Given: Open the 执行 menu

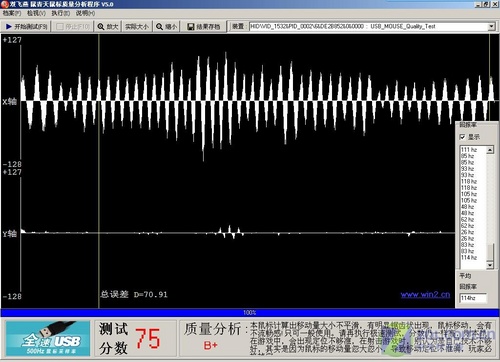Looking at the screenshot, I should pyautogui.click(x=60, y=13).
